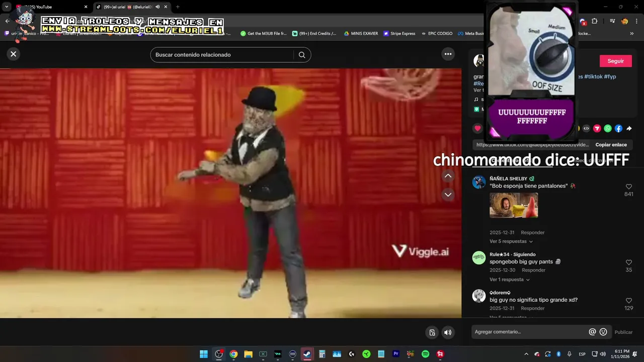644x362 pixels.
Task: Open Adobe Premiere Pro from the taskbar
Action: tap(396, 354)
